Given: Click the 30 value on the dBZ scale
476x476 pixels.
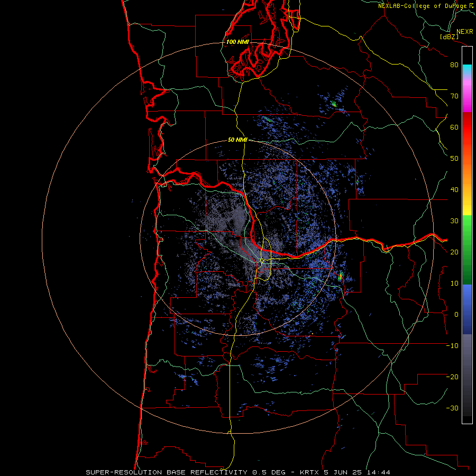Looking at the screenshot, I should click(x=454, y=221).
